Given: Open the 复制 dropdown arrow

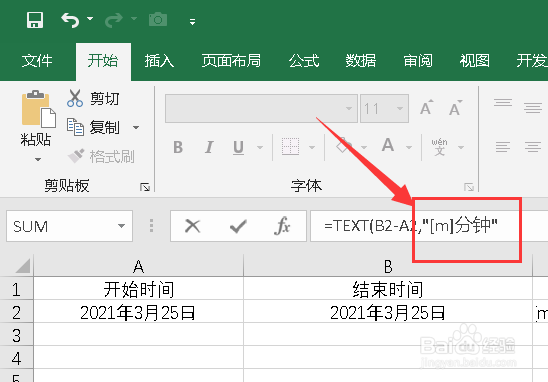Looking at the screenshot, I should pyautogui.click(x=136, y=128).
